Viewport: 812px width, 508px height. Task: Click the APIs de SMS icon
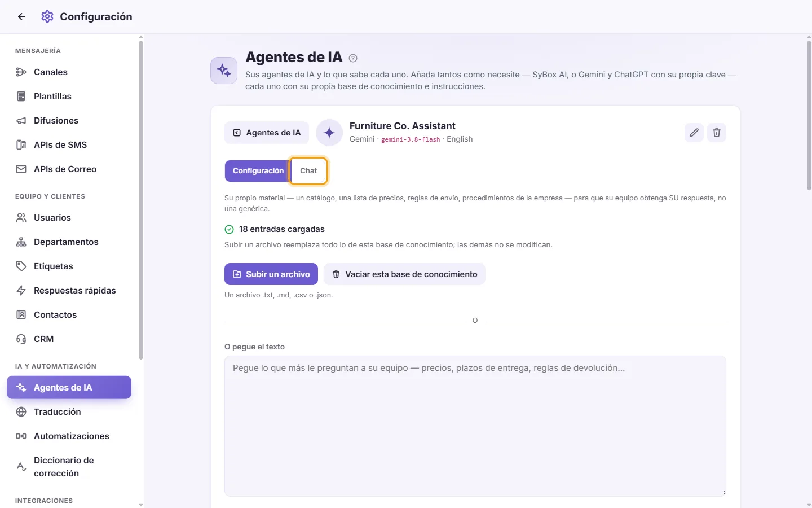[21, 145]
